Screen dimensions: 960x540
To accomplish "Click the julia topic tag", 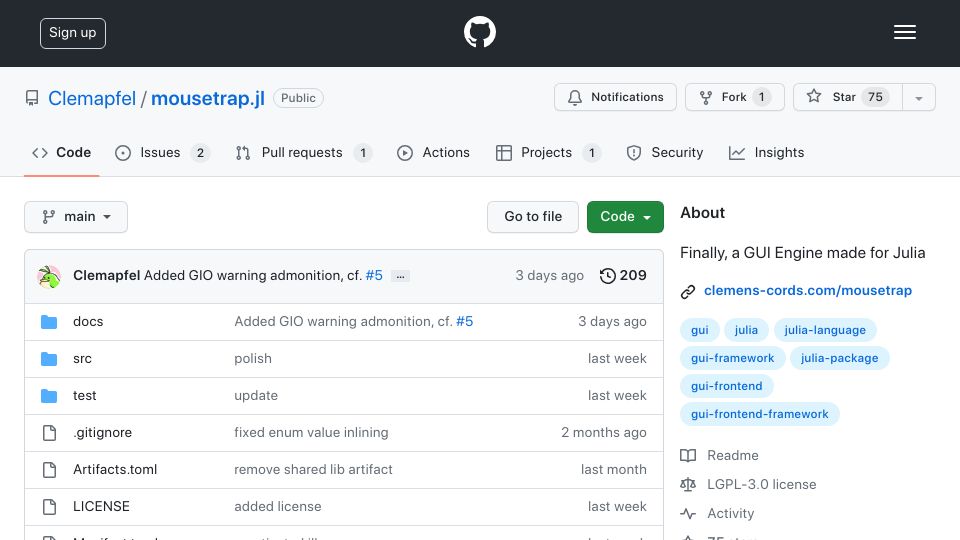I will [x=746, y=330].
